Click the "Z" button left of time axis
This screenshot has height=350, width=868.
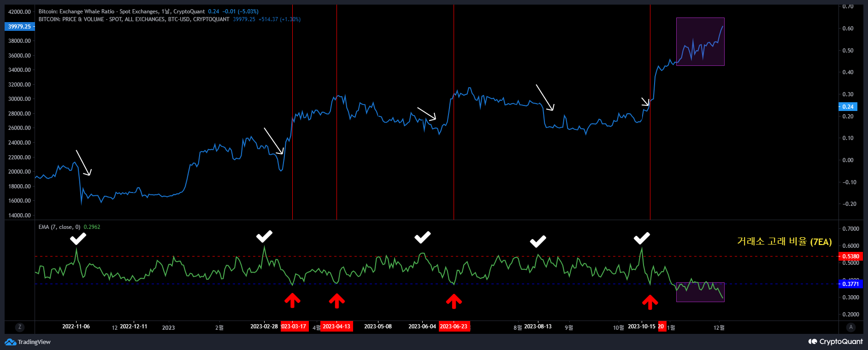[19, 327]
